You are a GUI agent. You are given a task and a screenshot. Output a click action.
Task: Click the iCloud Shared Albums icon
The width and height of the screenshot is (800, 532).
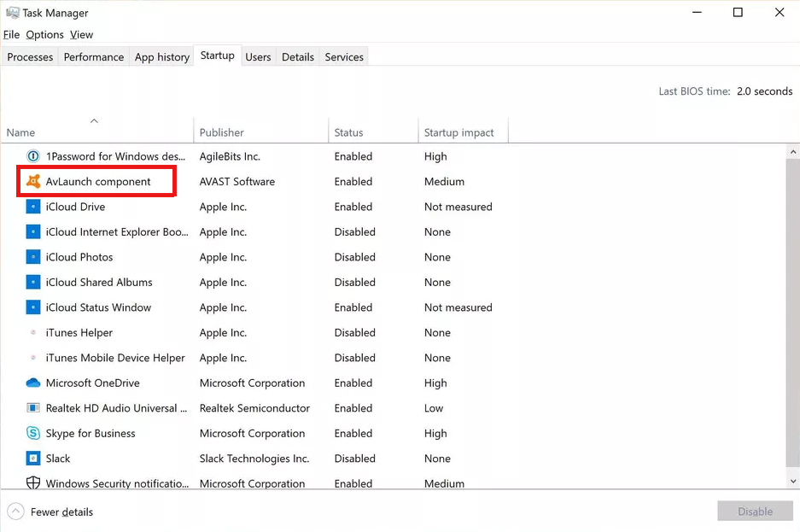pyautogui.click(x=33, y=282)
